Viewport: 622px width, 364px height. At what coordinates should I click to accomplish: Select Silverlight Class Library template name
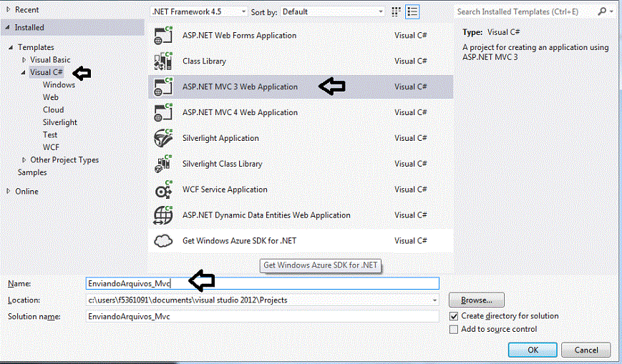[222, 164]
